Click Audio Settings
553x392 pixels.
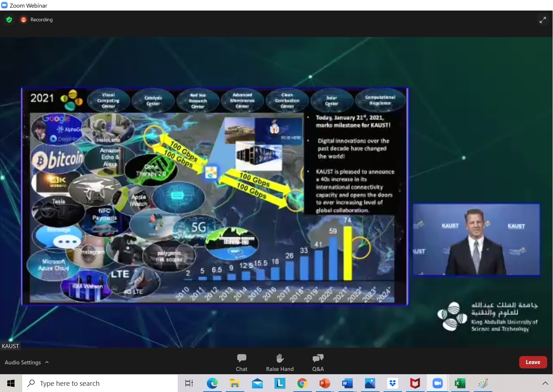point(23,363)
